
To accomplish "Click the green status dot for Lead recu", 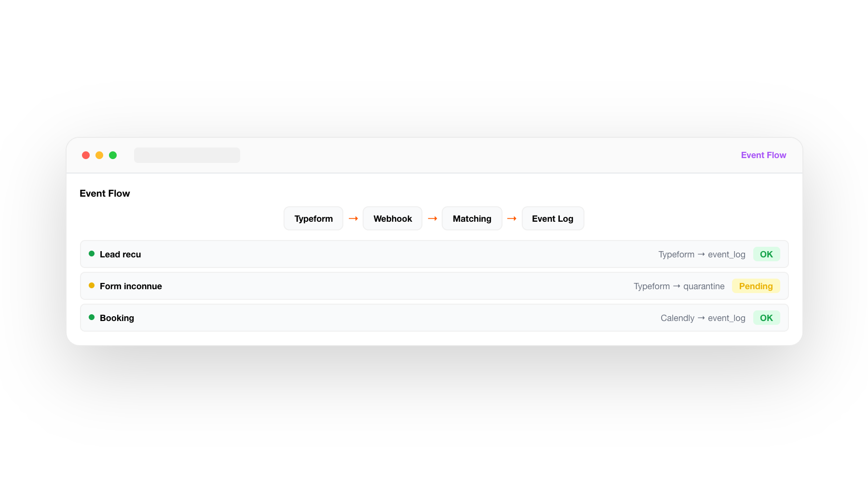I will click(x=92, y=253).
